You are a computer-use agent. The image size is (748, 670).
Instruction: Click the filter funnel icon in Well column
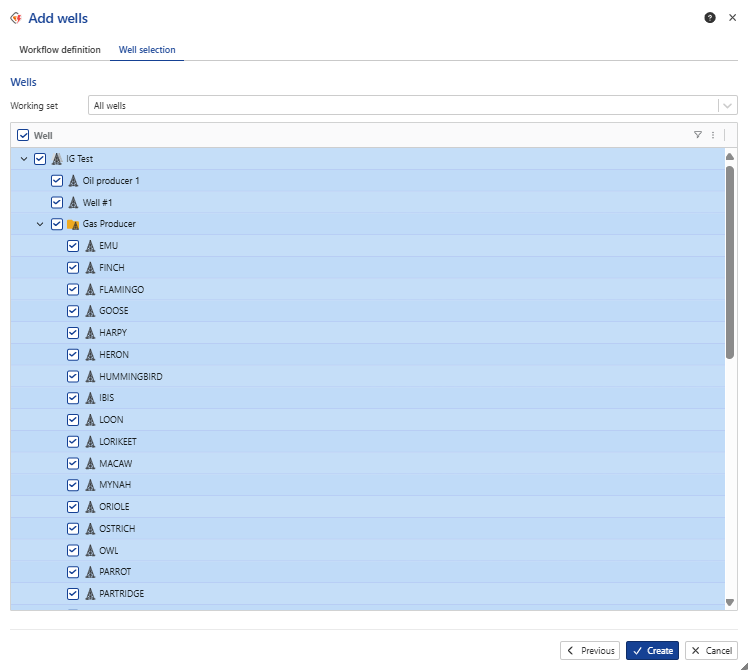point(697,135)
